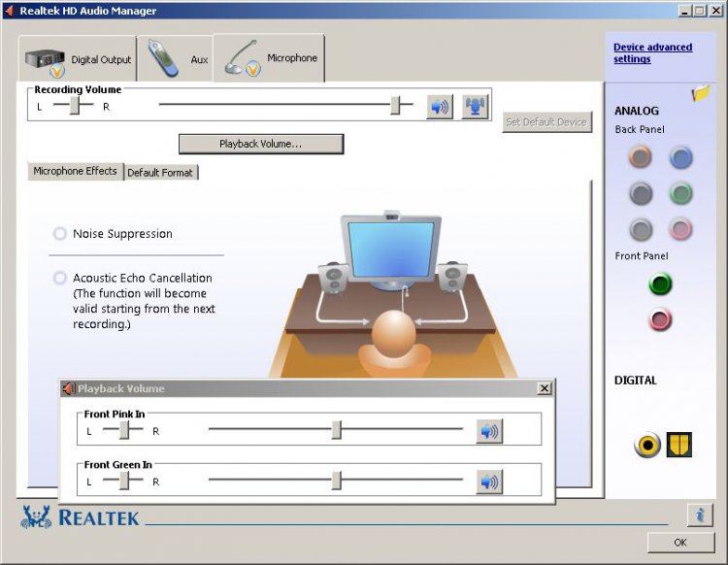The height and width of the screenshot is (565, 728).
Task: Mute the recording volume speaker icon
Action: [440, 107]
